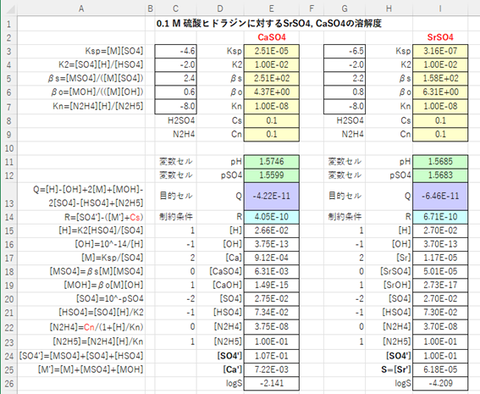Click the SrSO4 [N2H4] value 3.70E-08

point(440,327)
